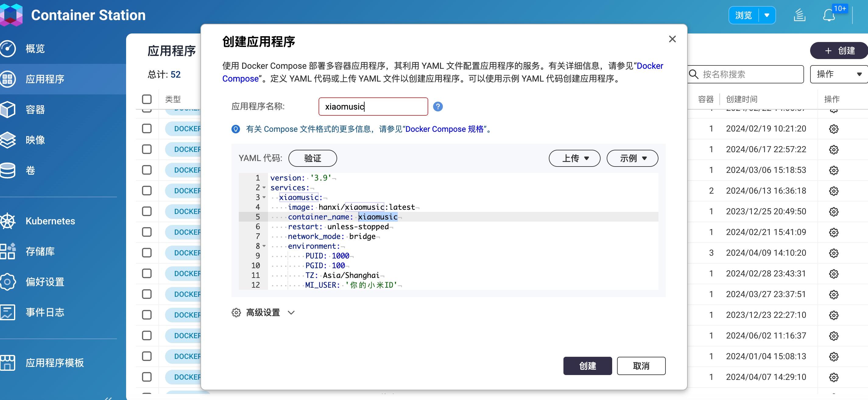Viewport: 868px width, 400px height.
Task: Sort by Created Time (创建时间) column header
Action: pos(741,99)
